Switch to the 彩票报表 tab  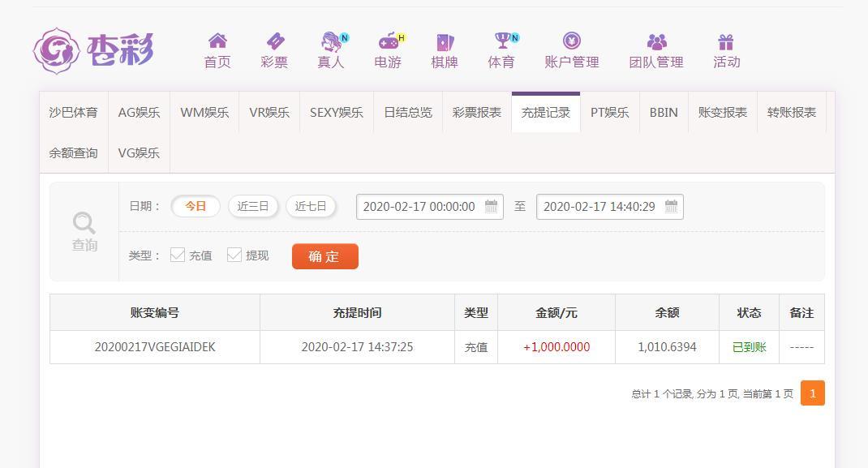[x=477, y=112]
